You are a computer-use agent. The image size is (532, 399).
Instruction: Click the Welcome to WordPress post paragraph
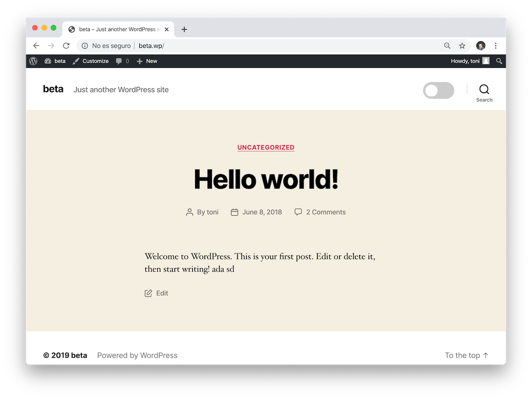coord(260,263)
